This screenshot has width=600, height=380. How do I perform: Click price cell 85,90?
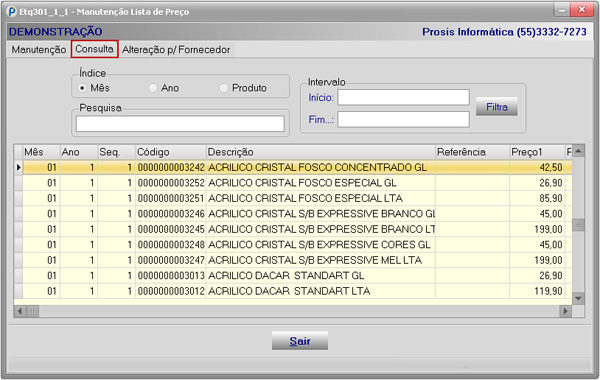point(537,198)
